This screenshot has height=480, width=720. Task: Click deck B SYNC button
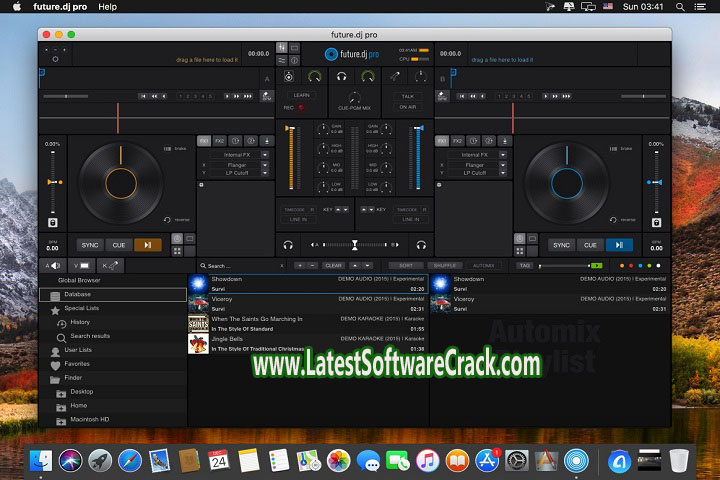pos(561,245)
